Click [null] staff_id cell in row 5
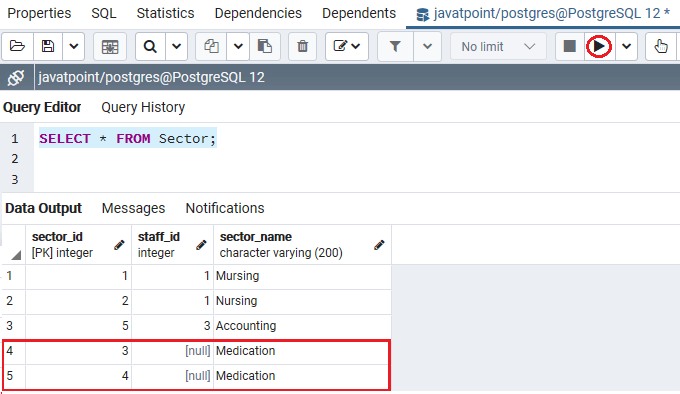The width and height of the screenshot is (680, 394). coord(173,376)
